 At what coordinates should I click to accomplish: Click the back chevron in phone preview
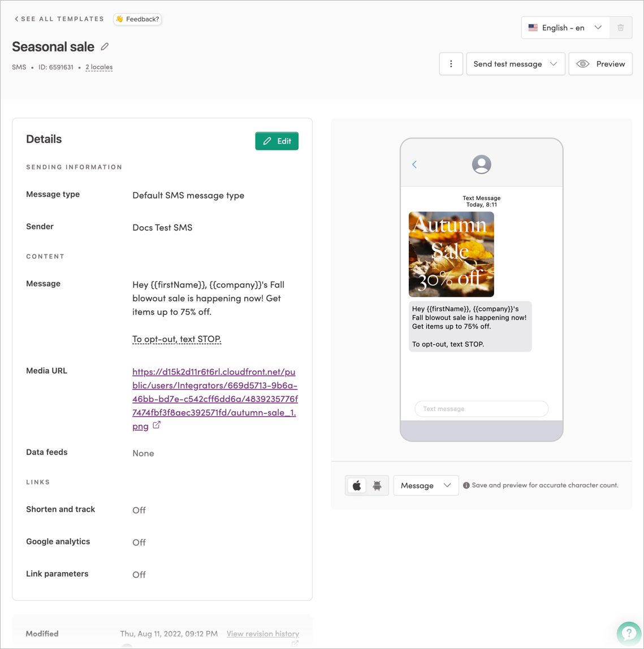point(414,165)
